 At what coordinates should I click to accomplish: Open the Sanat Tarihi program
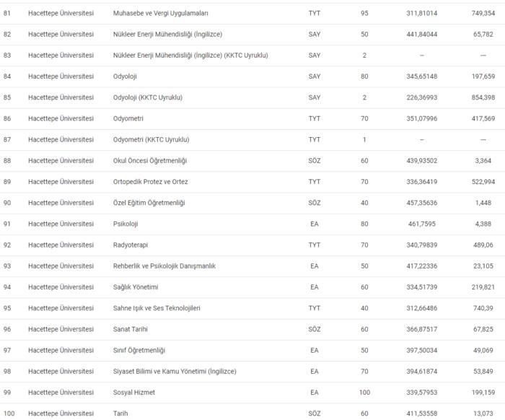click(132, 329)
